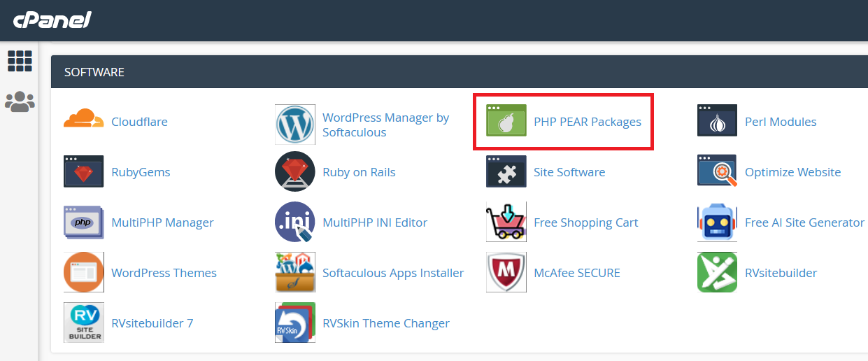868x361 pixels.
Task: Open the Free AI Site Generator robot icon
Action: point(717,222)
